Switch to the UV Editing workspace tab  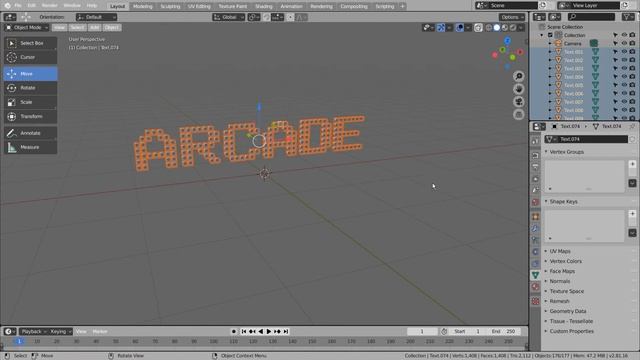pos(199,6)
